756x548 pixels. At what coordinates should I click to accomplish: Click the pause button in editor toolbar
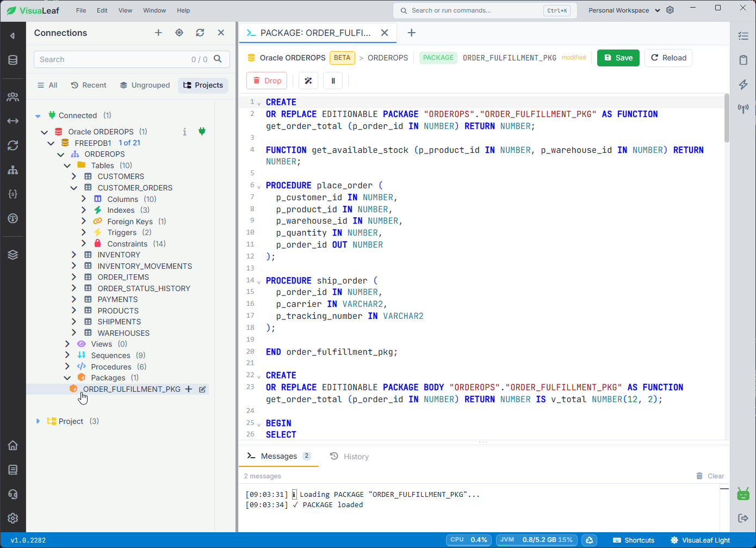tap(333, 81)
